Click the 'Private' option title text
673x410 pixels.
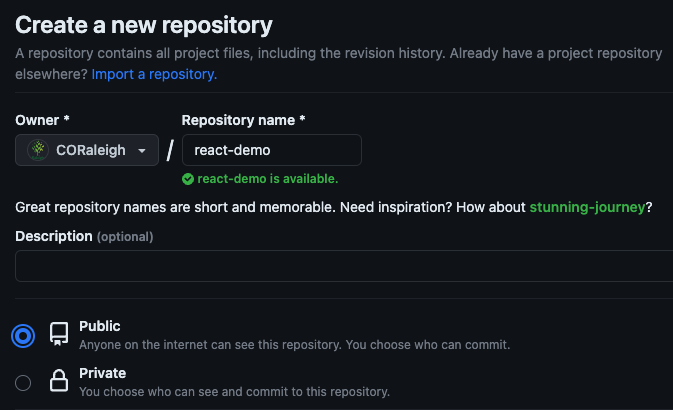pyautogui.click(x=103, y=373)
